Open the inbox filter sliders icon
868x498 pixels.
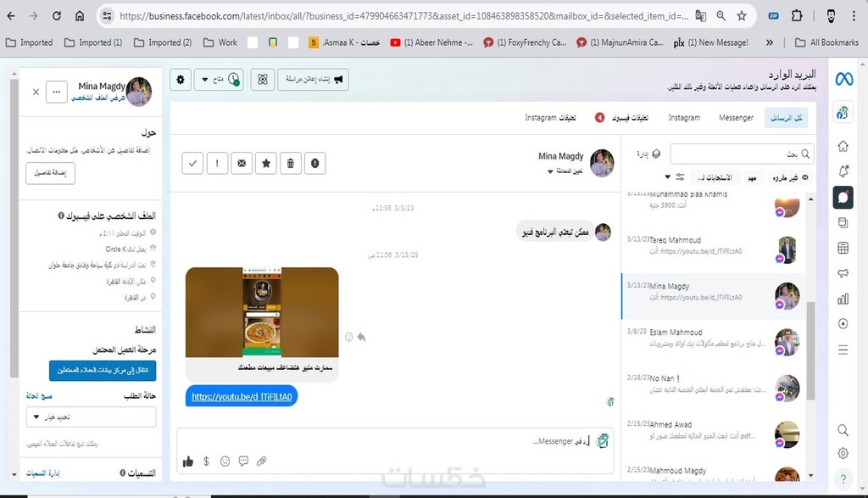[681, 177]
